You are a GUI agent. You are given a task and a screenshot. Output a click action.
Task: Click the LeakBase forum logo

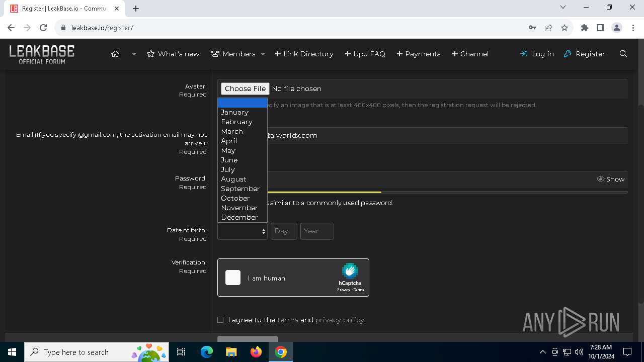pyautogui.click(x=42, y=54)
